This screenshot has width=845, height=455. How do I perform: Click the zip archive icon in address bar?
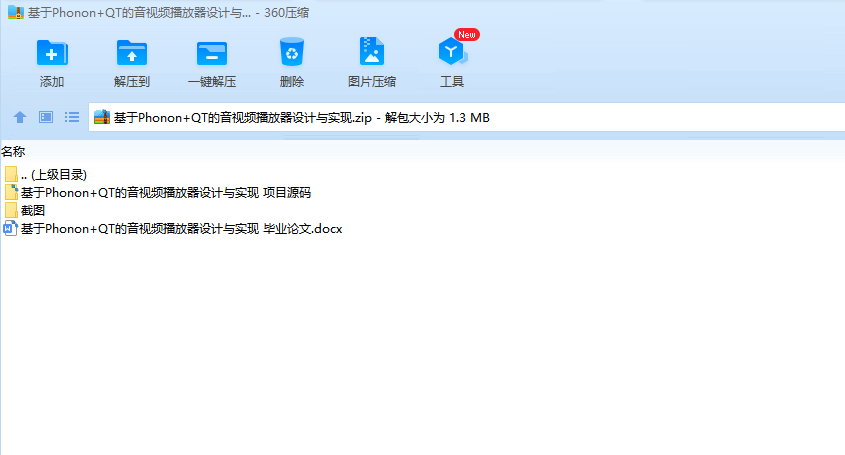[x=102, y=117]
